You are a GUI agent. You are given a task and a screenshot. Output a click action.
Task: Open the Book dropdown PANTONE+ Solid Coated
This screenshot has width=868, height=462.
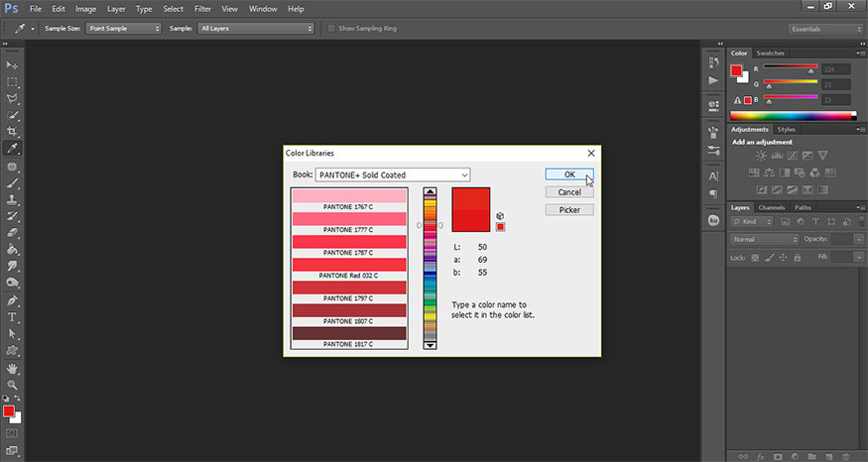pyautogui.click(x=393, y=174)
